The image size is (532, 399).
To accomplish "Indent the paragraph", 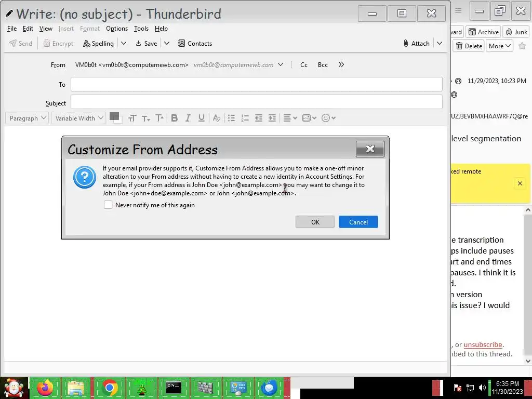I will click(272, 118).
